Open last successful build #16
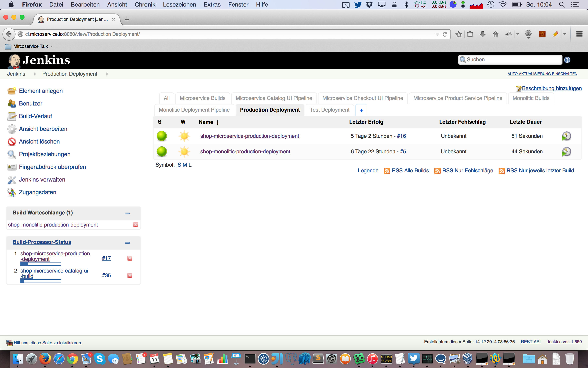588x368 pixels. [x=401, y=136]
